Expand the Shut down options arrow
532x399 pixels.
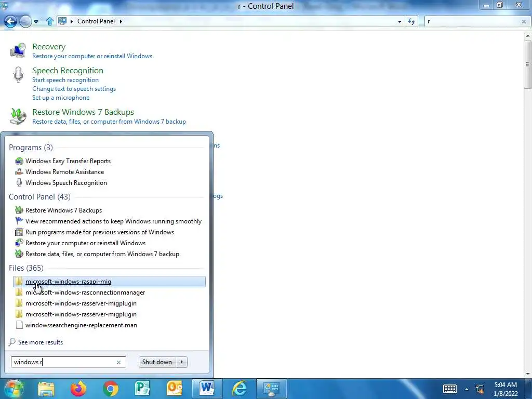tap(182, 362)
